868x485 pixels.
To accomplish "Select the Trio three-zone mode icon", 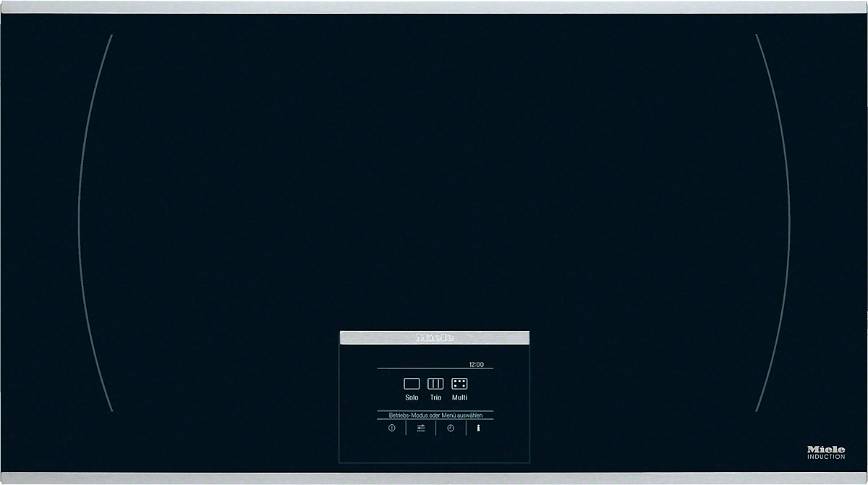I will tap(435, 384).
